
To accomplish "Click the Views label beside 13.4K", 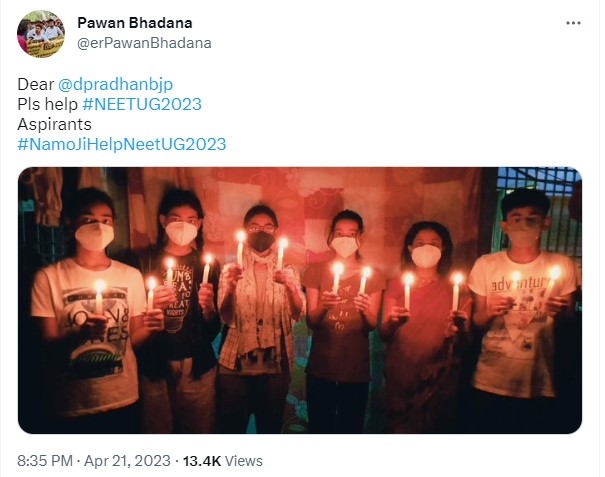I will [x=244, y=461].
